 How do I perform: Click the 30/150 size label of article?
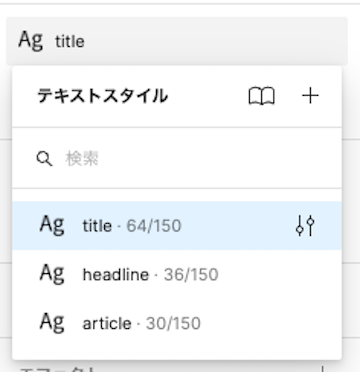173,323
